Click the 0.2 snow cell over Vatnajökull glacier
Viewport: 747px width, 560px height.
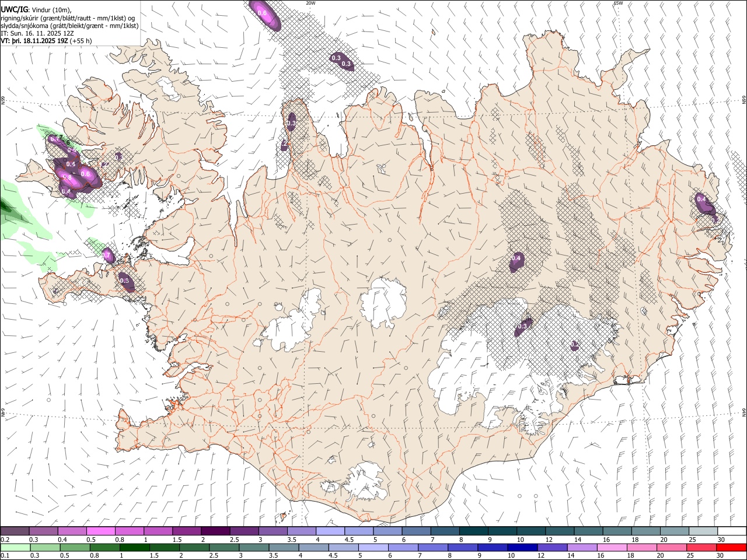(x=575, y=345)
